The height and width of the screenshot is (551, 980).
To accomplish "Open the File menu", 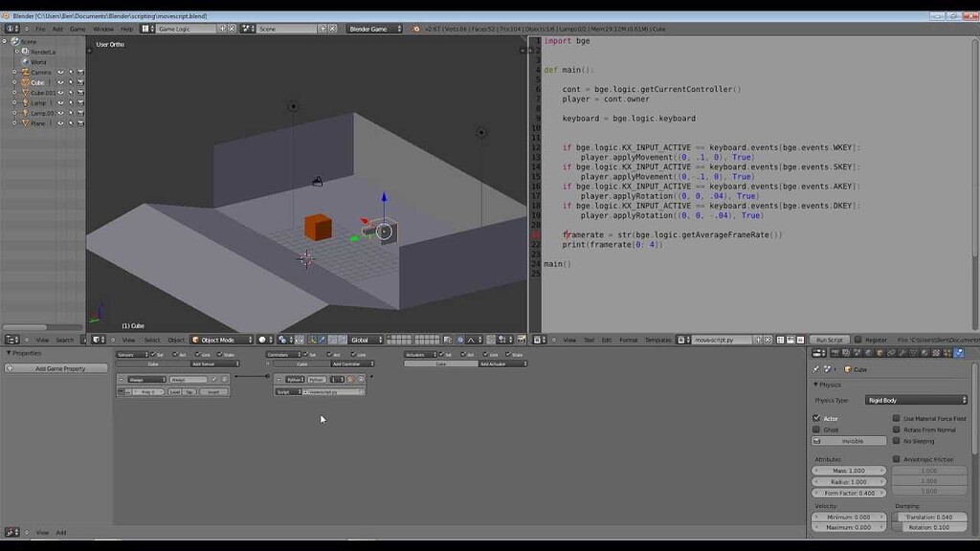I will click(40, 29).
